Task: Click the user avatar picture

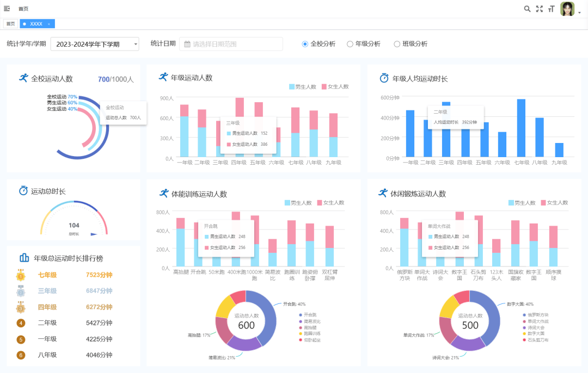Action: 567,9
